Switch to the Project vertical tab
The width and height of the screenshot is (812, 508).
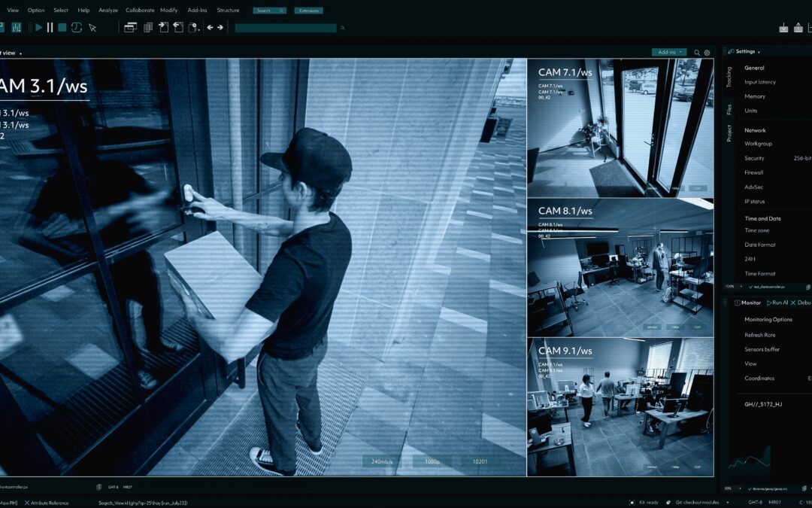click(x=729, y=133)
